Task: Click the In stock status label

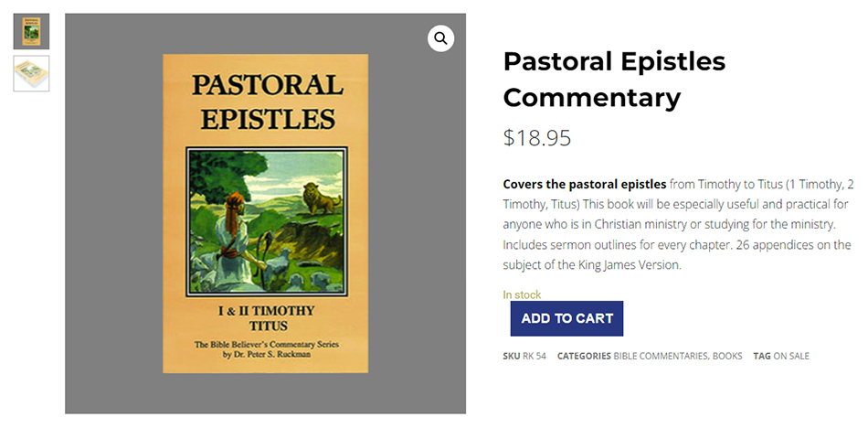Action: (x=522, y=294)
